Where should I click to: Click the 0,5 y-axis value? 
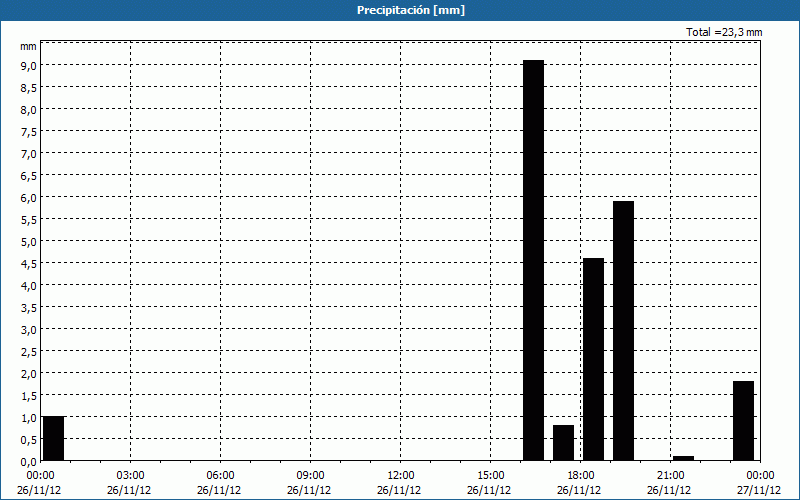[29, 439]
